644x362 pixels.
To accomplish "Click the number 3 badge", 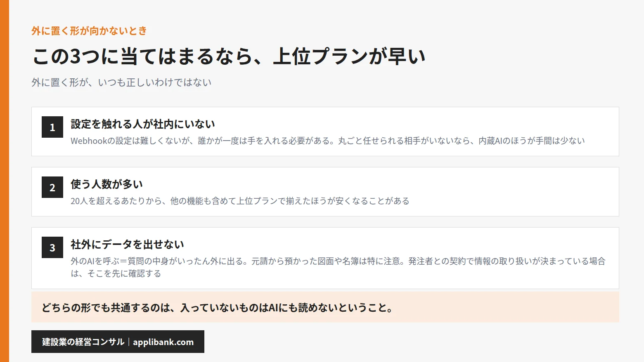I will click(x=52, y=247).
